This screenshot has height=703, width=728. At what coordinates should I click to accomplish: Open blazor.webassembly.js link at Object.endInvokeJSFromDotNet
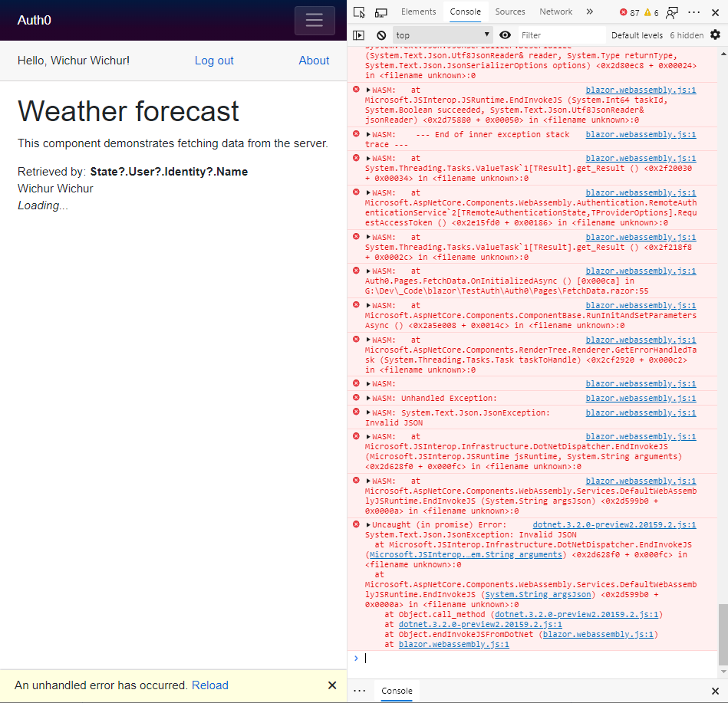pyautogui.click(x=598, y=634)
